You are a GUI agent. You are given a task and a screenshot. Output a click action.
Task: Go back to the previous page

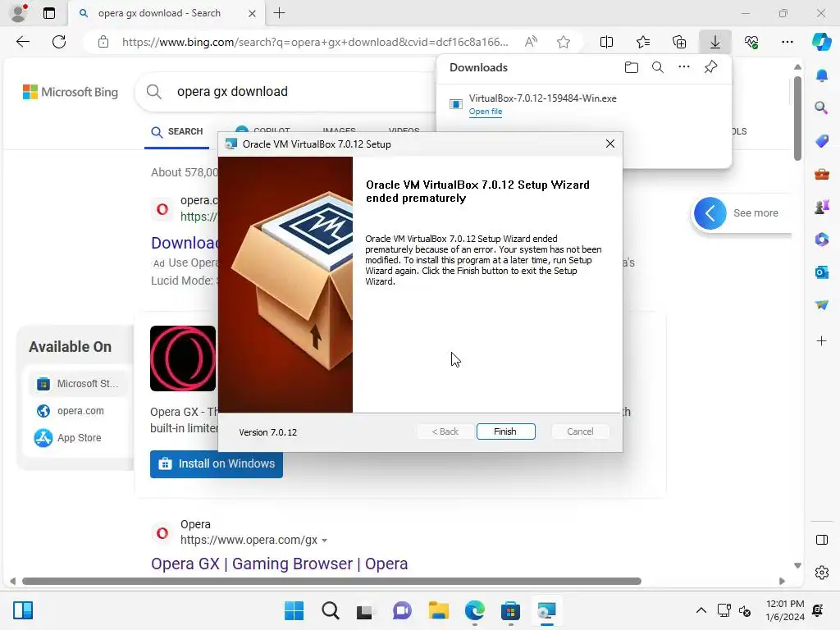pos(22,42)
